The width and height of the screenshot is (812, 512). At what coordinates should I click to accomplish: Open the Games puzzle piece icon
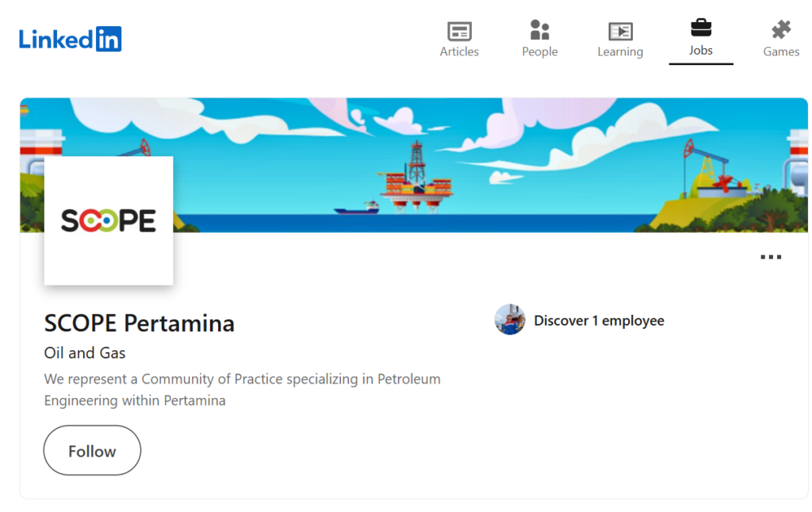click(781, 29)
